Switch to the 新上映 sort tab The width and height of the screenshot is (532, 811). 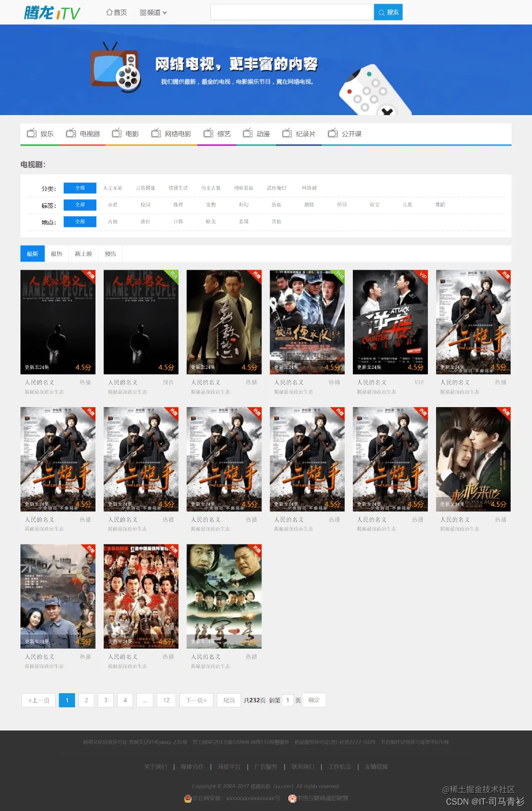point(83,254)
